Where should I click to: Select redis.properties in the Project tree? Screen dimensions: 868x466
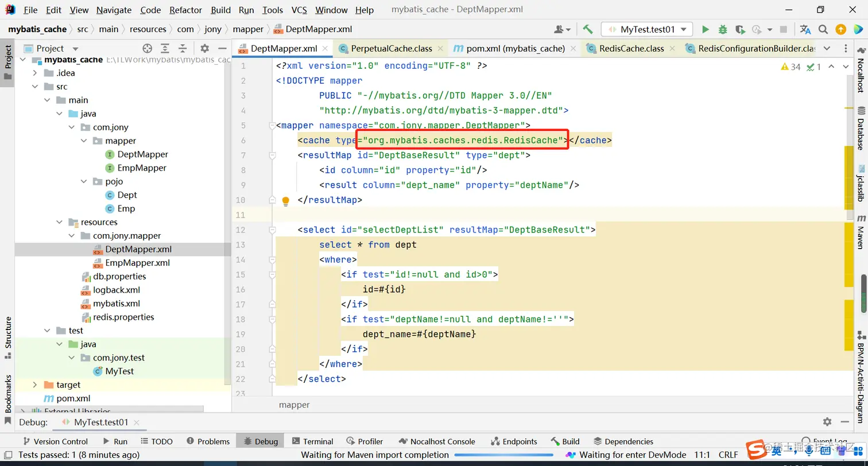click(x=123, y=317)
